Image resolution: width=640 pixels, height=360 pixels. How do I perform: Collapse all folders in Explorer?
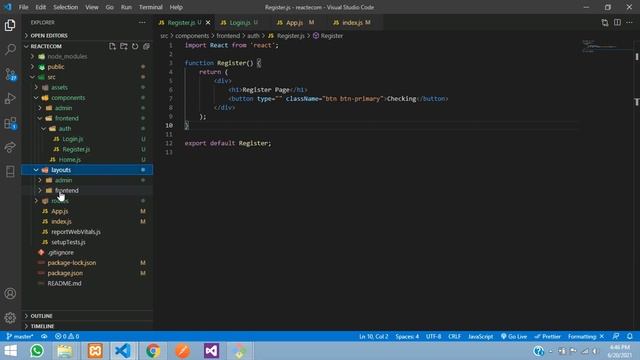[x=146, y=46]
